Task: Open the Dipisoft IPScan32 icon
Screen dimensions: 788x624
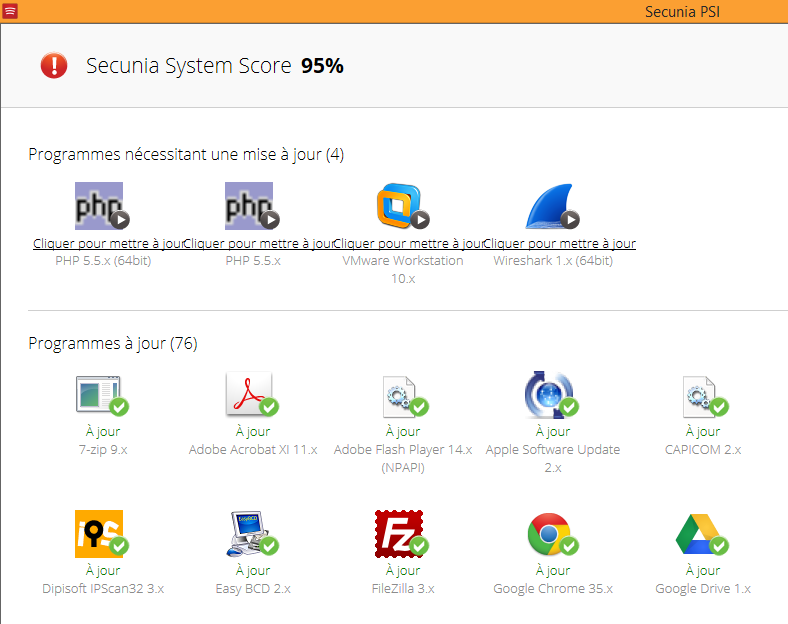Action: tap(101, 534)
